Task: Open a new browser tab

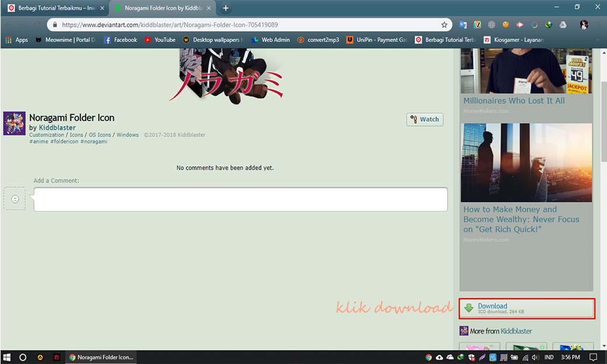Action: [226, 8]
